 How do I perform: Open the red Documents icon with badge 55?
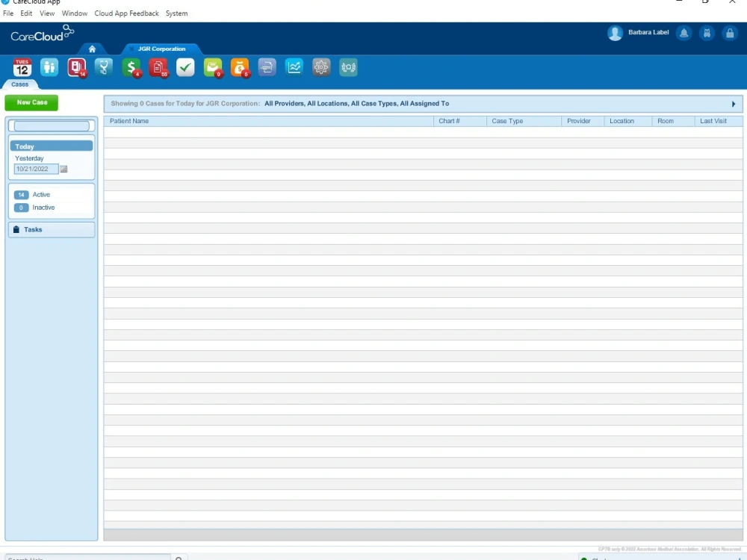158,68
